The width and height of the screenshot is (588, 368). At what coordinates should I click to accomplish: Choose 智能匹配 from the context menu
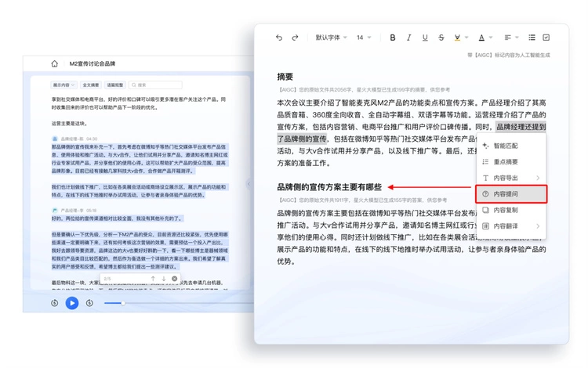[x=506, y=146]
